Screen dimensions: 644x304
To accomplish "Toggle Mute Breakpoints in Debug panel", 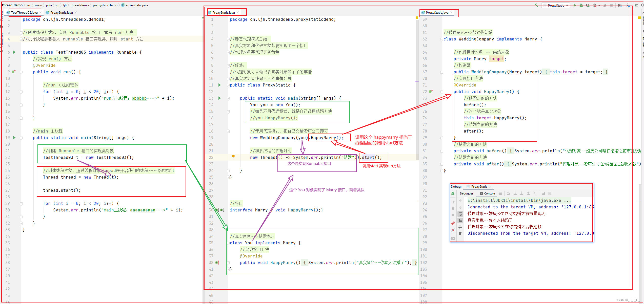I will [453, 230].
